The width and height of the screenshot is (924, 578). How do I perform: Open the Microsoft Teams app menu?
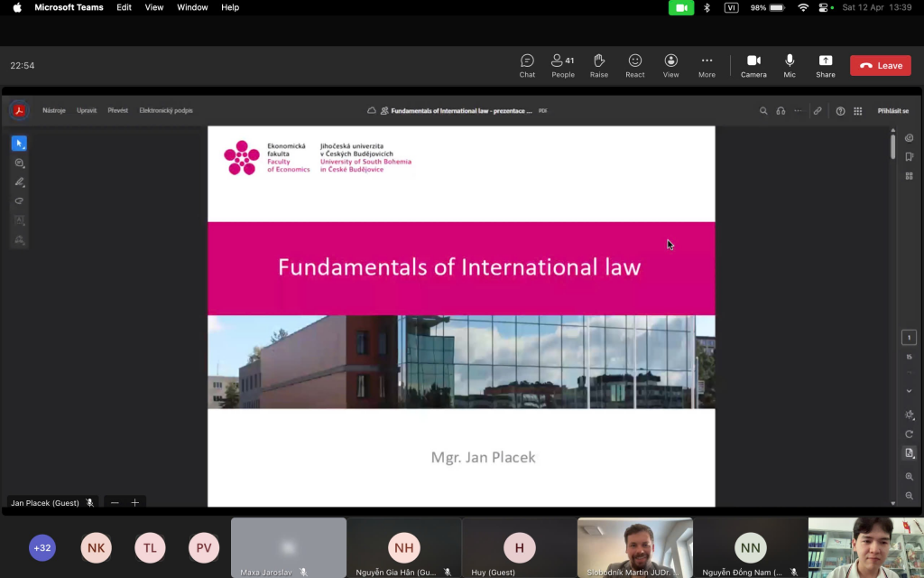coord(69,7)
